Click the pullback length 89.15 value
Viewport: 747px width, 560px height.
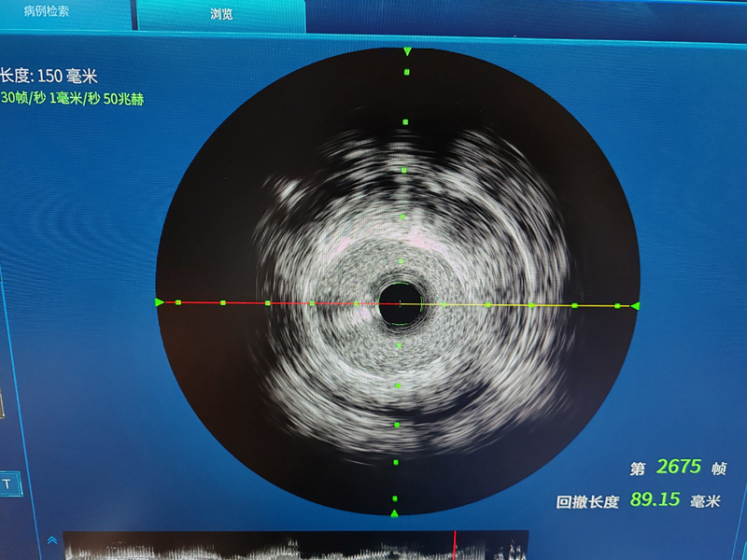(655, 499)
